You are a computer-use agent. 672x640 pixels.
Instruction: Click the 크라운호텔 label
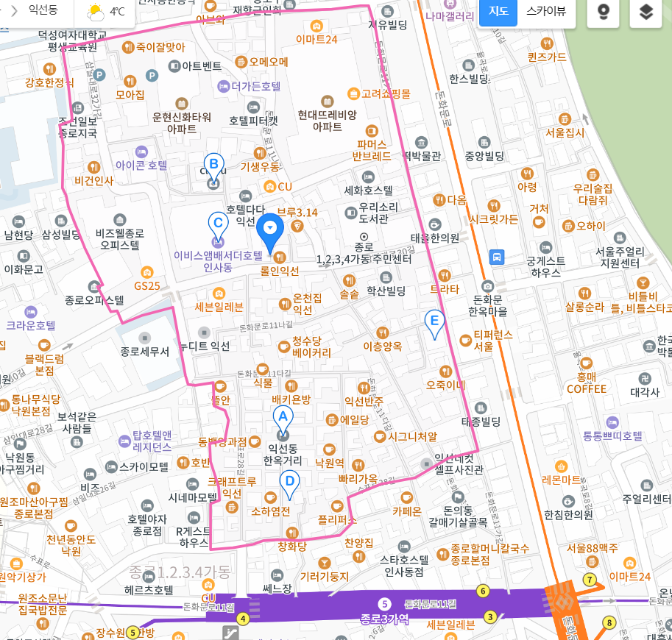click(x=31, y=326)
